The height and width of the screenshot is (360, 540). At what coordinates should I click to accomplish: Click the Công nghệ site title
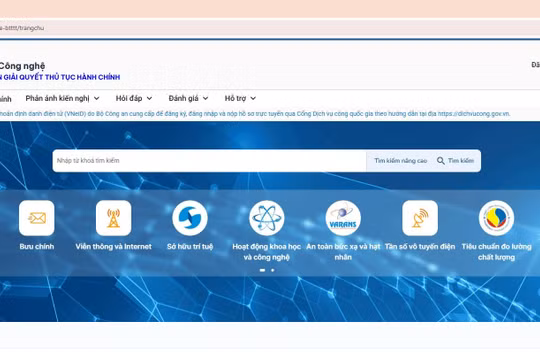coord(22,65)
